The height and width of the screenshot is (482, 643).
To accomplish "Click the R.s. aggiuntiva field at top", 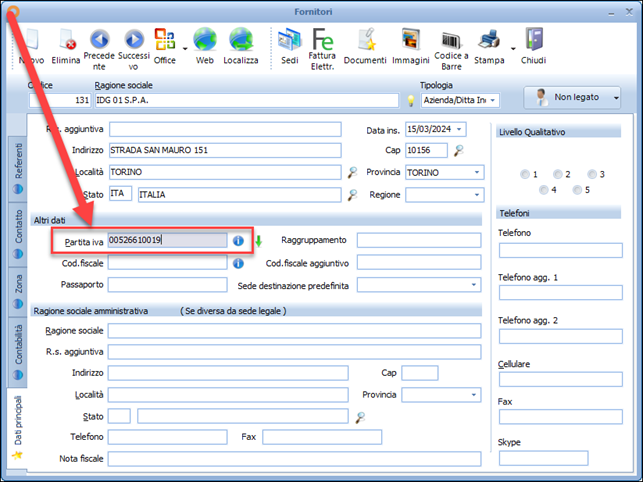I will (x=225, y=129).
